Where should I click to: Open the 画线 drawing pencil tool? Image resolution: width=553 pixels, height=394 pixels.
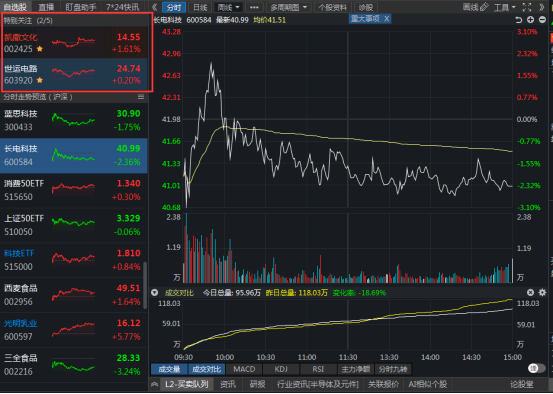(475, 7)
